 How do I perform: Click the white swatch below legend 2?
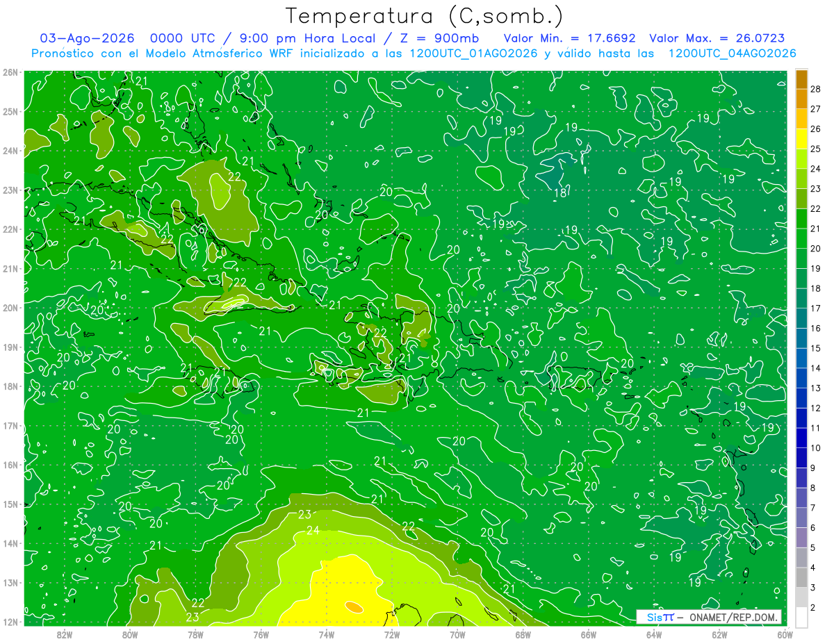[x=801, y=617]
